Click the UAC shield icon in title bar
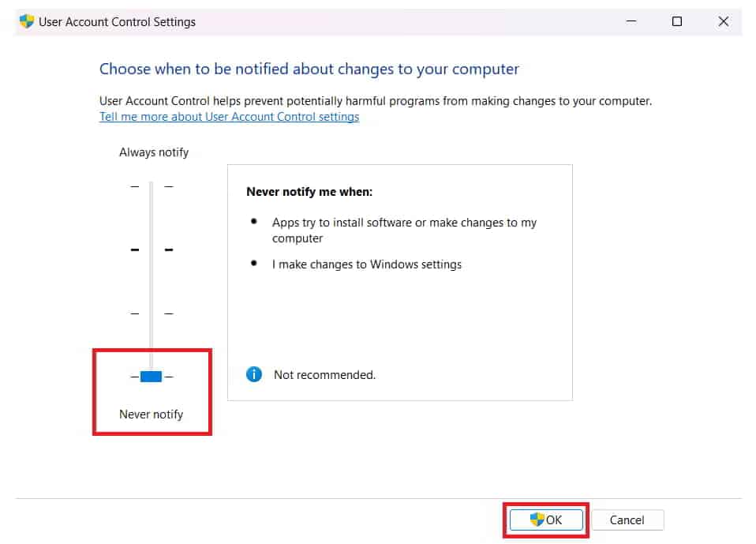 tap(27, 22)
